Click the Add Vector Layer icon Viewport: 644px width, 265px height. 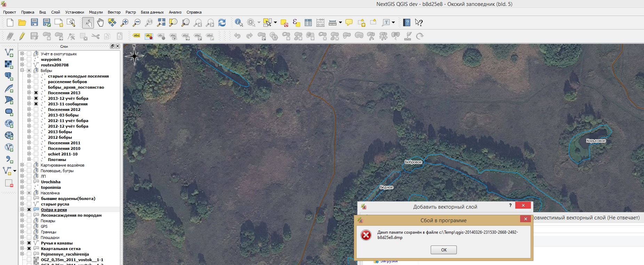9,53
